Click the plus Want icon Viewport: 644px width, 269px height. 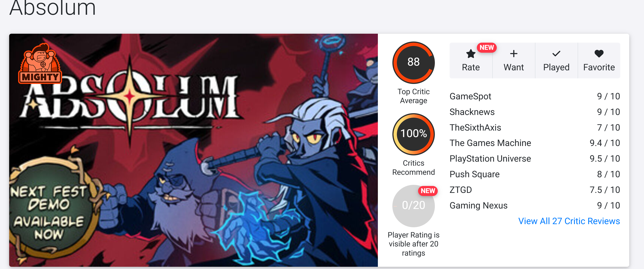coord(514,54)
